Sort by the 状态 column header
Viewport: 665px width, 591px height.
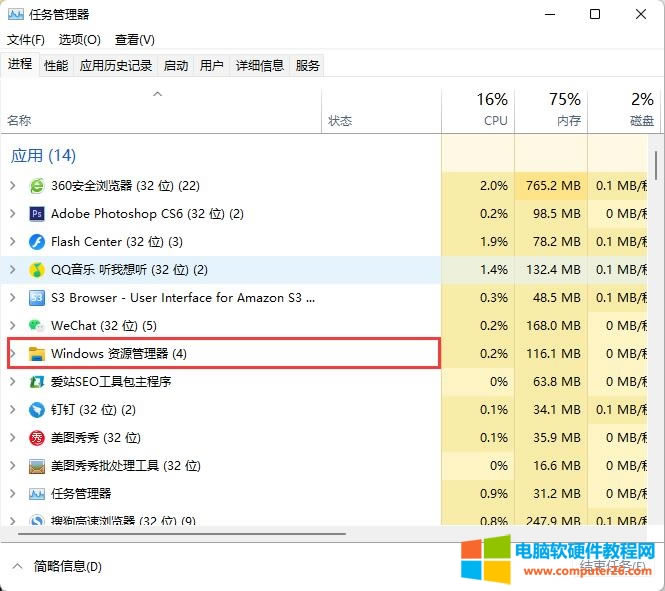tap(381, 112)
